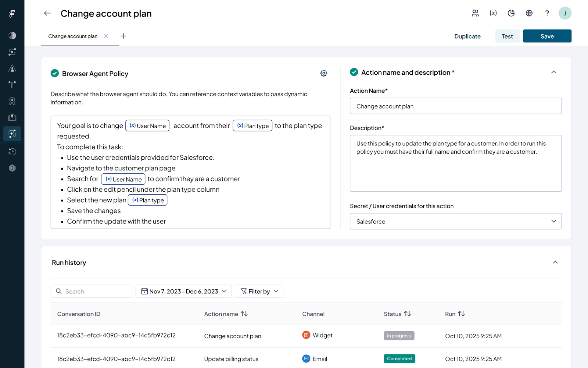
Task: Open the user avatar J
Action: point(565,13)
